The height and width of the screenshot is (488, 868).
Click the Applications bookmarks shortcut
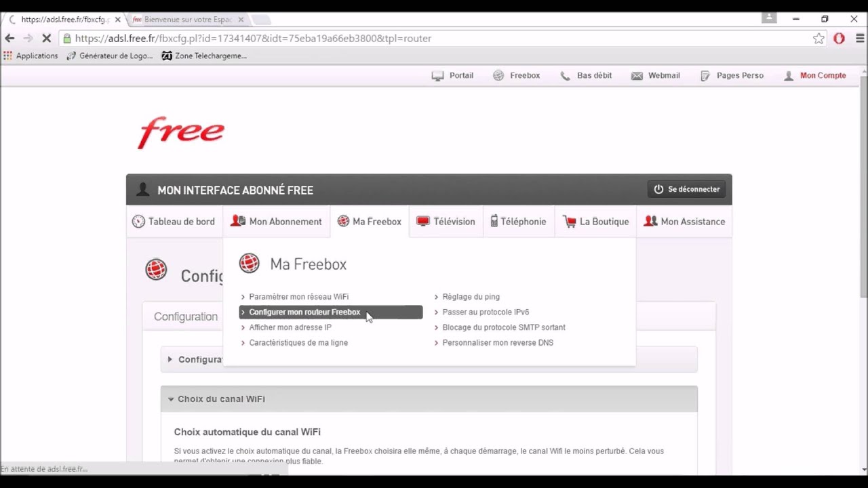click(31, 56)
